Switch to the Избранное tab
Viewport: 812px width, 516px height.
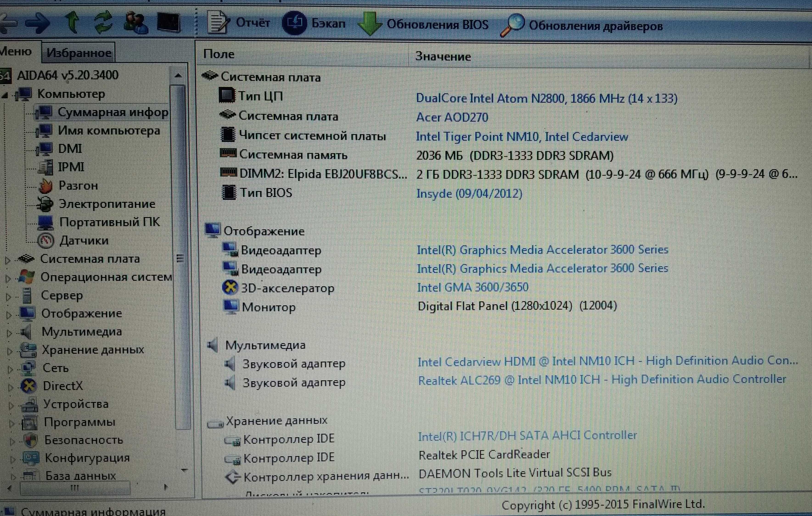click(79, 53)
